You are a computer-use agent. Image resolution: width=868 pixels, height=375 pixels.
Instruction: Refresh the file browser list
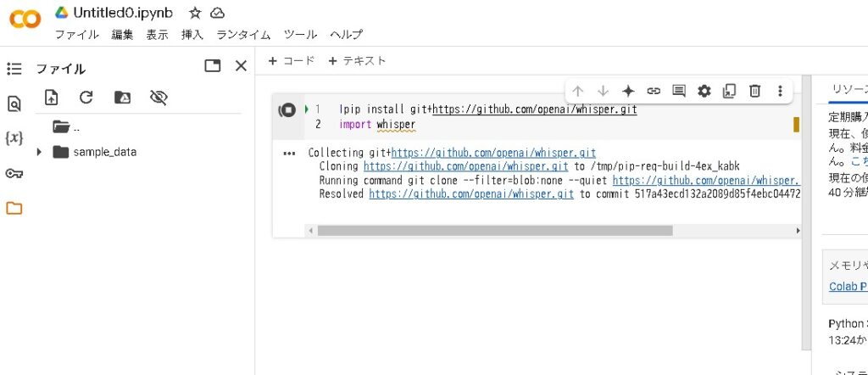(86, 98)
